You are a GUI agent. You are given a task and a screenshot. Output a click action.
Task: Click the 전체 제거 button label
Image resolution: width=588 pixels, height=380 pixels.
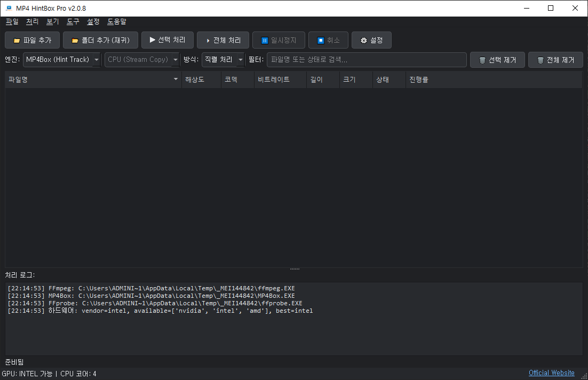click(561, 60)
